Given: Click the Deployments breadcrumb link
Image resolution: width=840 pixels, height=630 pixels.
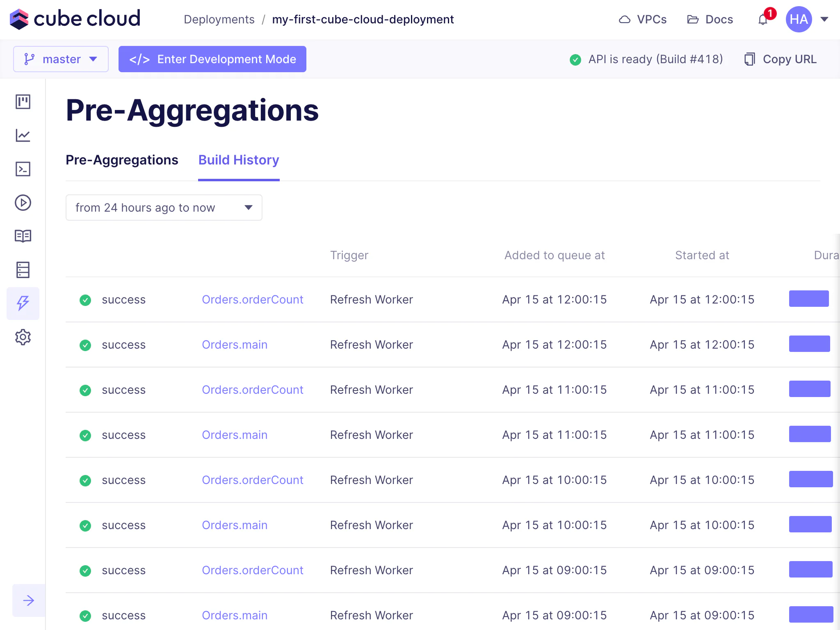Looking at the screenshot, I should [x=219, y=19].
